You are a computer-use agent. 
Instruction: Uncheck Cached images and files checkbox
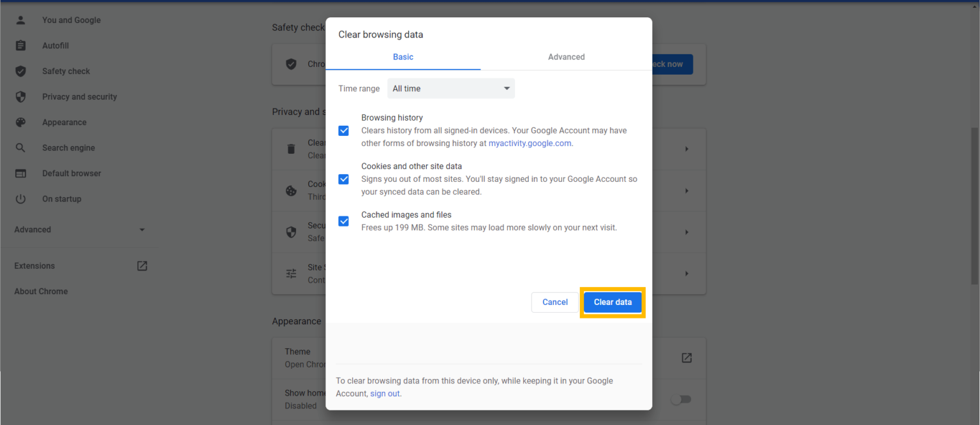(343, 221)
